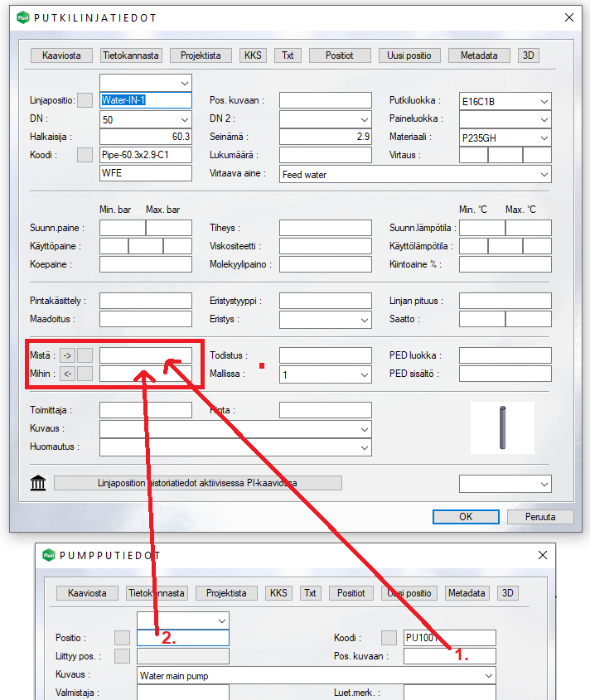Click the small button beside Liittyy pos. in Pumpputiedot
Screen dimensions: 590x700
(122, 656)
